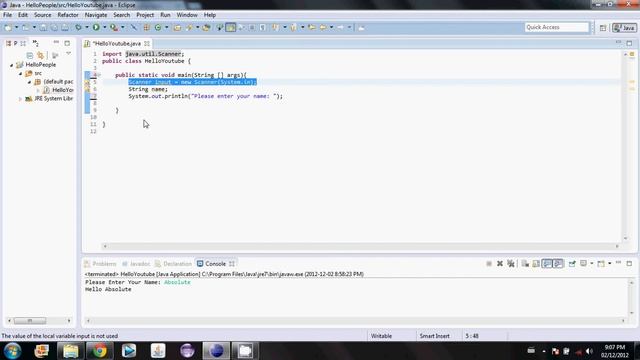Select HelloYoutube file in project tree

[x=58, y=90]
